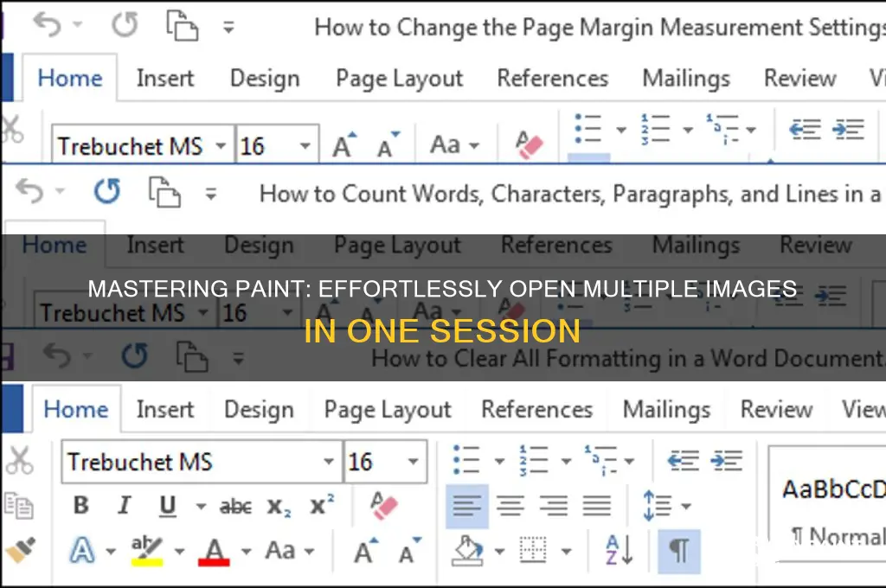Toggle Show/Hide paragraph marks in bottom window
The width and height of the screenshot is (886, 588).
click(x=679, y=551)
